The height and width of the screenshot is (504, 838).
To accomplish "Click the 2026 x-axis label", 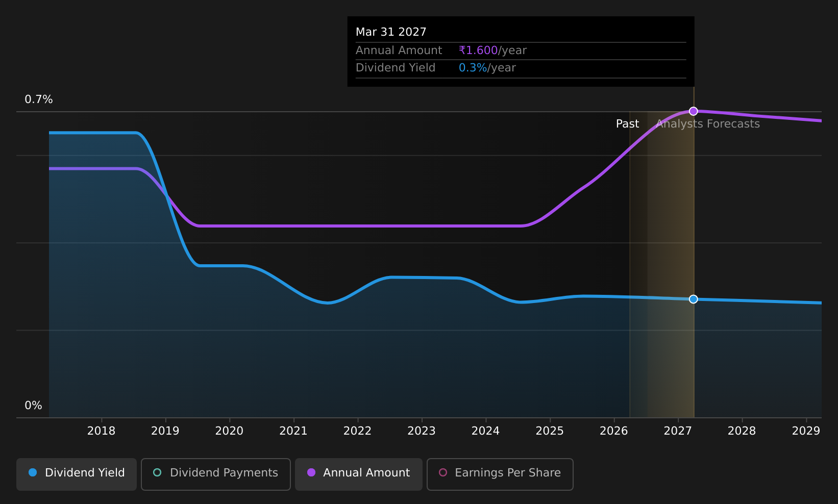I will coord(613,431).
